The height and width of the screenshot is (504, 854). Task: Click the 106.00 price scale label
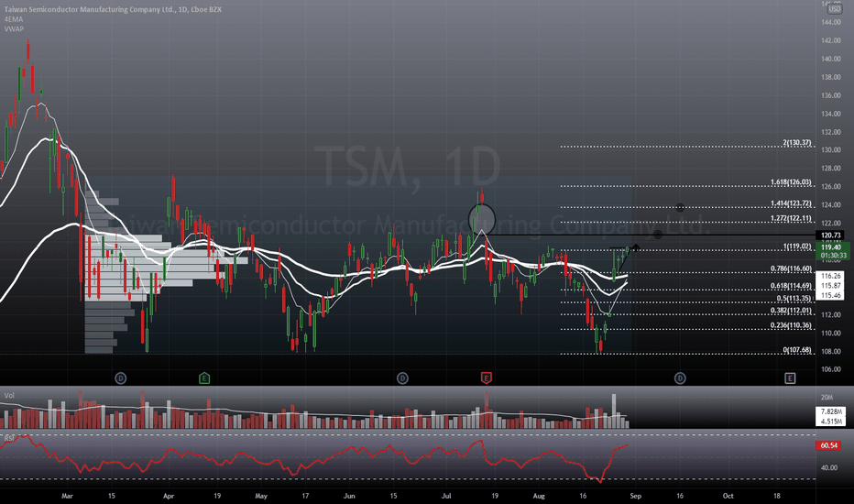pos(831,369)
